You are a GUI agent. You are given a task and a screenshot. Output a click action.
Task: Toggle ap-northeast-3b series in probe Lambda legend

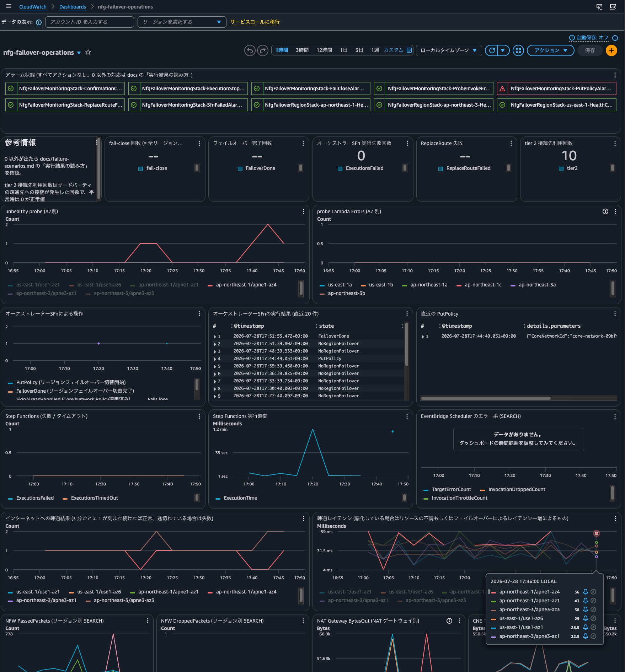coord(342,293)
